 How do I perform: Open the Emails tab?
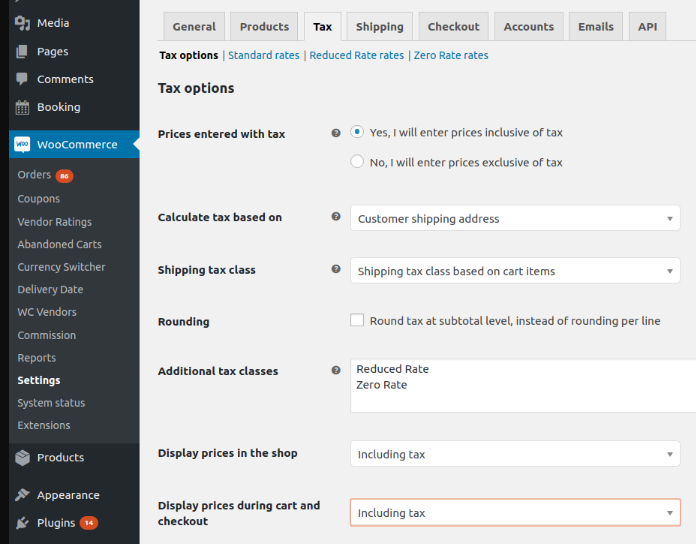point(596,27)
